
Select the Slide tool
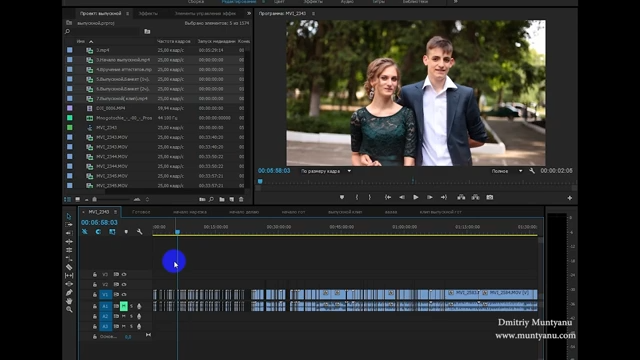tap(69, 284)
